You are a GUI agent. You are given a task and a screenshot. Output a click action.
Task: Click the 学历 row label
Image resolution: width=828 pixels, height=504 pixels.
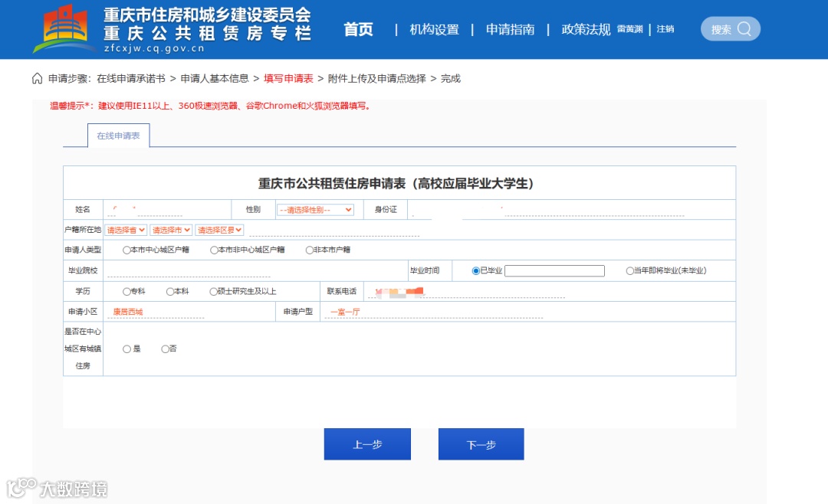tap(83, 291)
